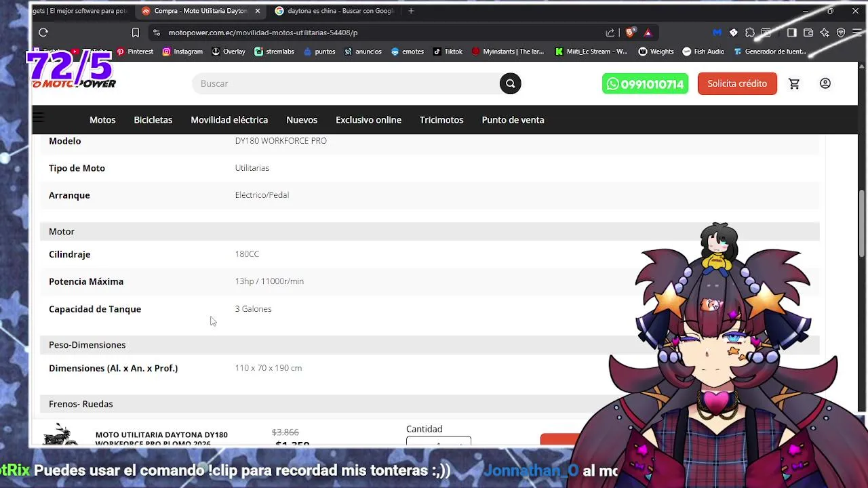Click the WhatsApp 0991010714 button
This screenshot has width=868, height=488.
[x=645, y=83]
